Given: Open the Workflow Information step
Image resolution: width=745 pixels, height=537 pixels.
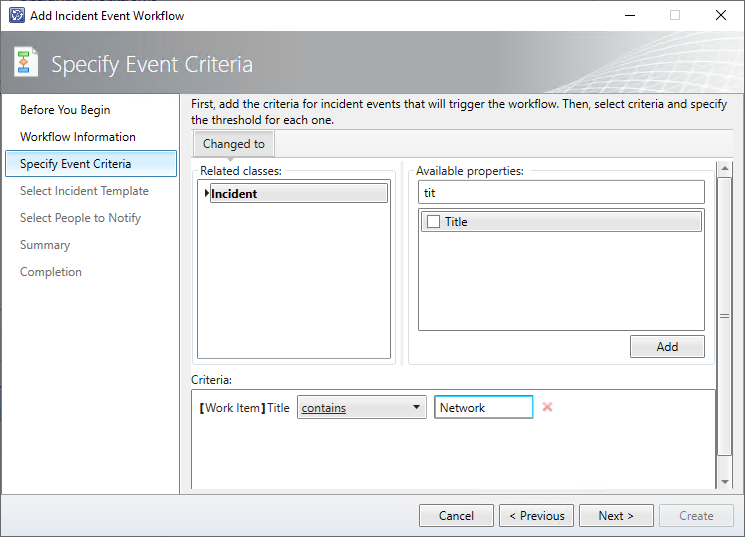Looking at the screenshot, I should pos(78,137).
